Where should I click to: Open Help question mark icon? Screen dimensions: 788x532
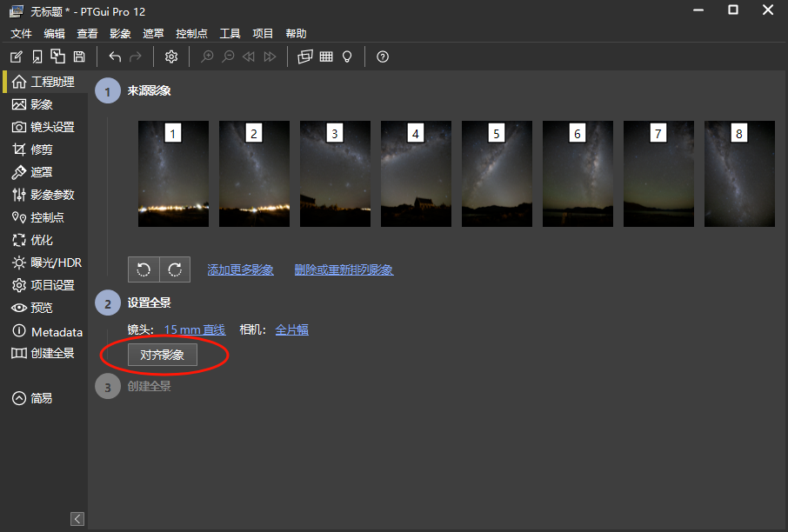pos(383,57)
